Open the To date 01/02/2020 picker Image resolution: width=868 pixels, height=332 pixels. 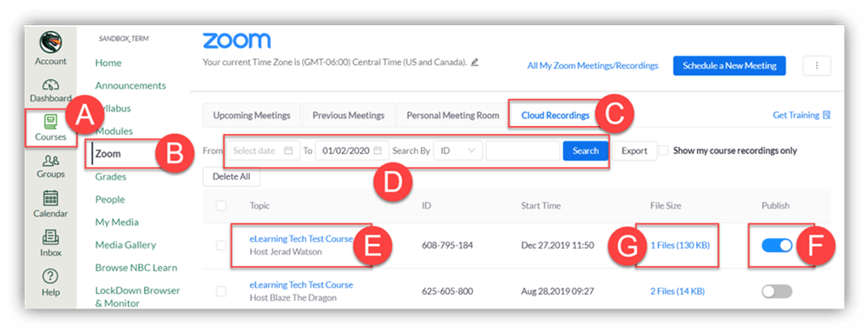352,150
